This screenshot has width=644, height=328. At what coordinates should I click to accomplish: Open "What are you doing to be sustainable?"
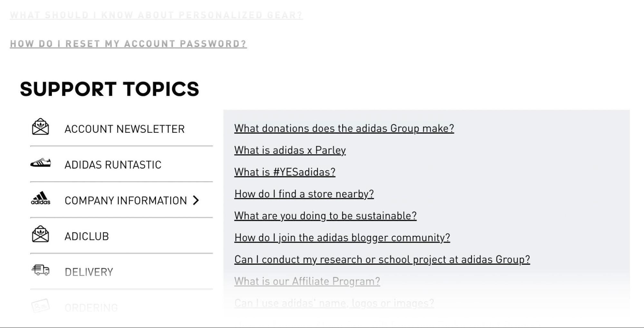coord(325,216)
